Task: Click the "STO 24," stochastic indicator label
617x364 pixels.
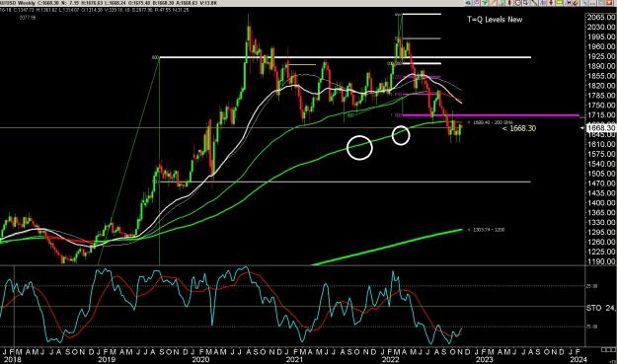Action: point(601,308)
